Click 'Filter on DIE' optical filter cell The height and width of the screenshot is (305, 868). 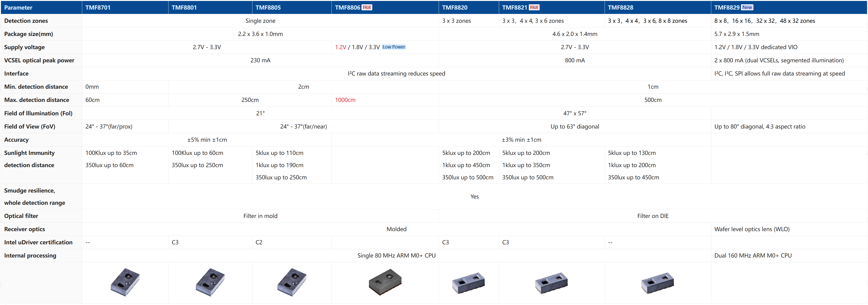pyautogui.click(x=653, y=216)
